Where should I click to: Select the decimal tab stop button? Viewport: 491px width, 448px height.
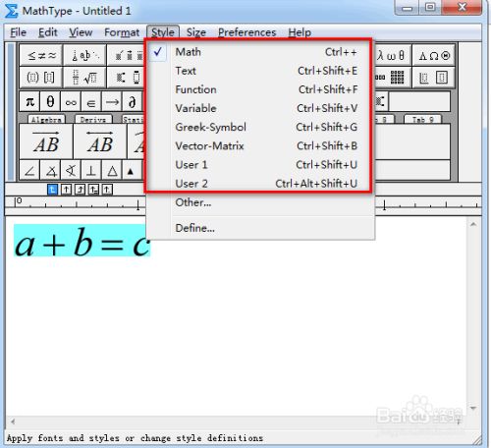pyautogui.click(x=107, y=190)
